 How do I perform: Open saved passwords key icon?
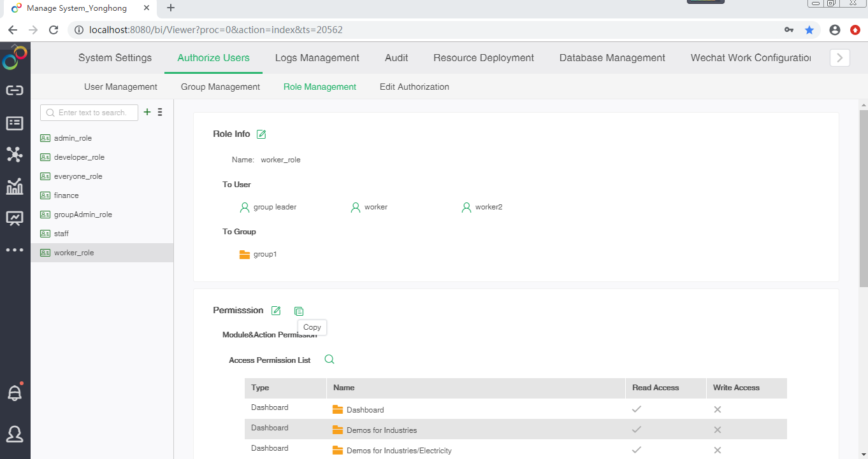tap(789, 30)
